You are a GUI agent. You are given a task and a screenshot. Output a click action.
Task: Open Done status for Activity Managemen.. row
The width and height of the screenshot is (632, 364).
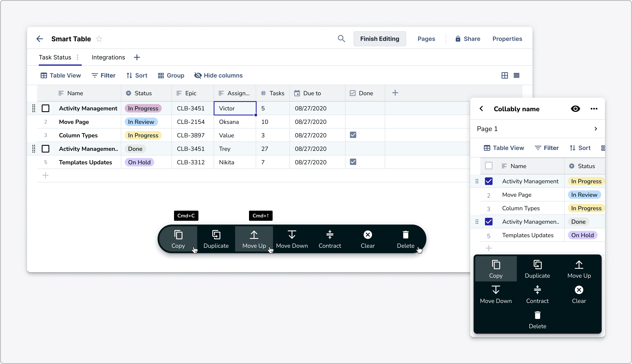135,149
